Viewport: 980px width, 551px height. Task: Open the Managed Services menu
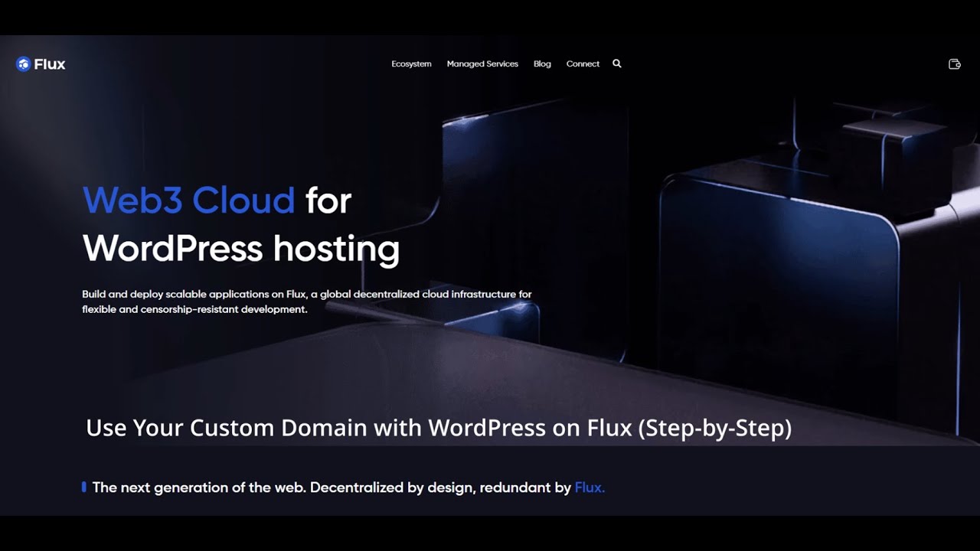(x=482, y=64)
